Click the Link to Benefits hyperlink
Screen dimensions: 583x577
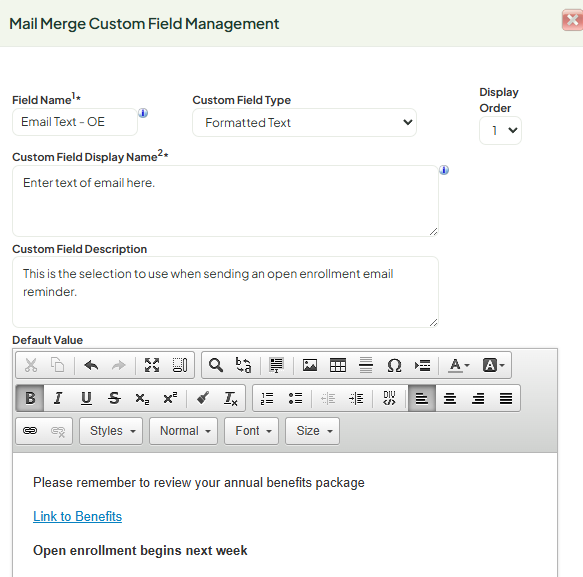click(77, 516)
